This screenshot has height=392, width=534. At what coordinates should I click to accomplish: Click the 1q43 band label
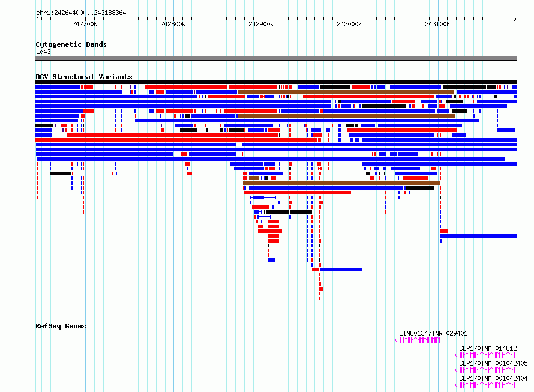(43, 52)
